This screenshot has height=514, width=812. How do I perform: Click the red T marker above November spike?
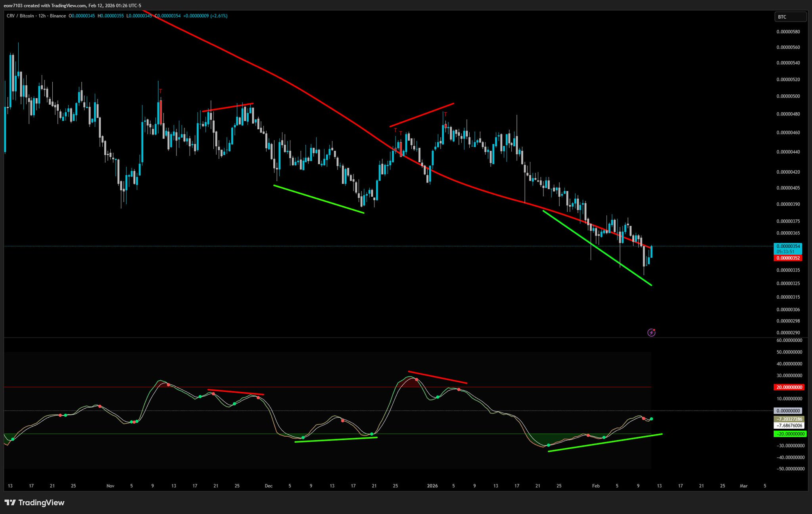point(160,91)
